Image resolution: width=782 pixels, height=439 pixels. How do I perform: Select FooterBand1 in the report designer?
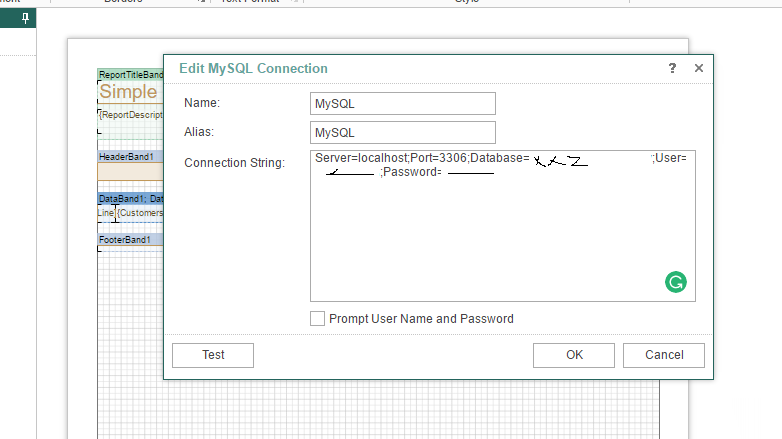pos(131,239)
